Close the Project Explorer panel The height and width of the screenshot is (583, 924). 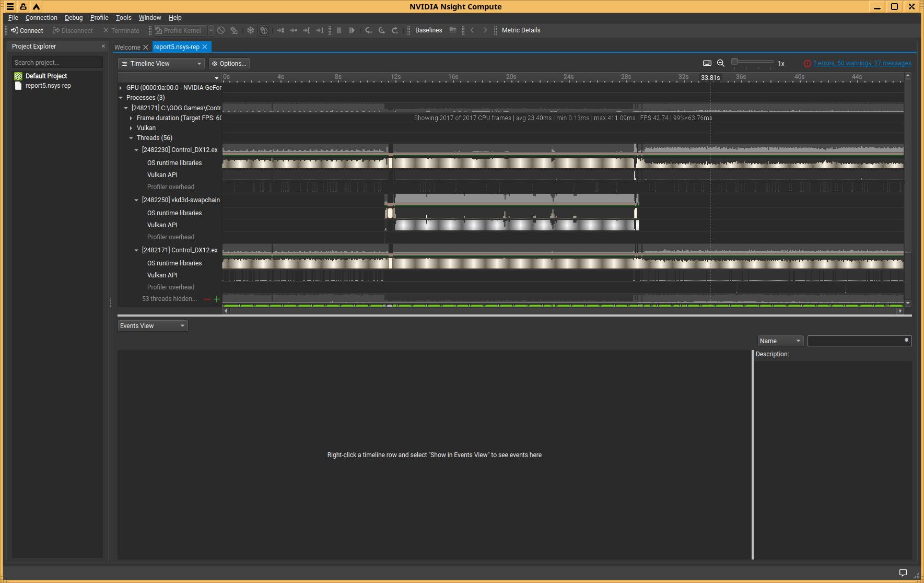point(103,46)
